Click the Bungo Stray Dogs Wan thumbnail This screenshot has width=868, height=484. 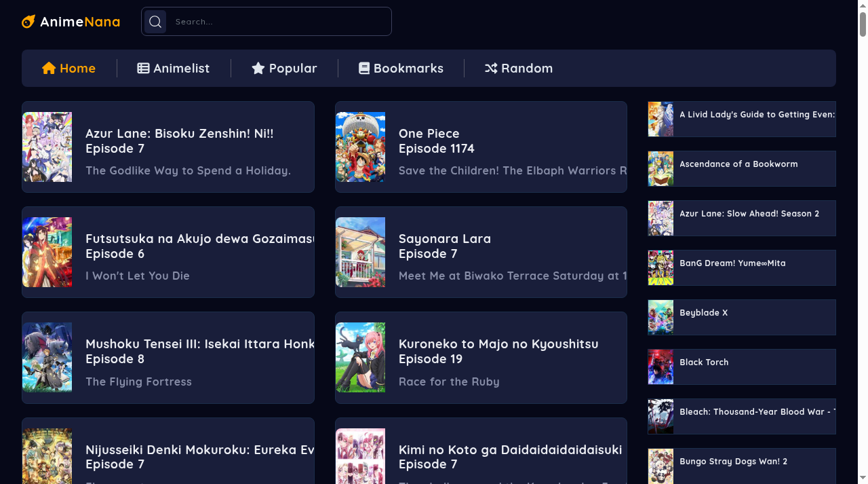coord(660,466)
